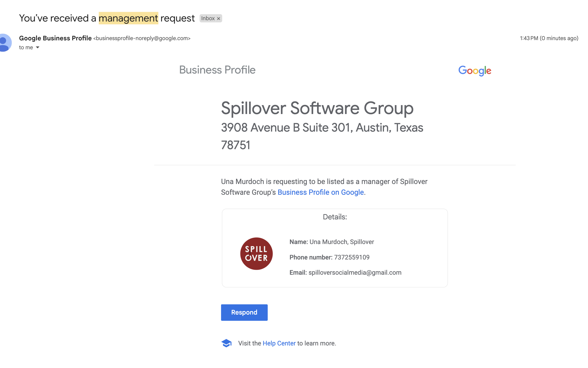588x368 pixels.
Task: Click the phone number 7372559109
Action: point(352,257)
